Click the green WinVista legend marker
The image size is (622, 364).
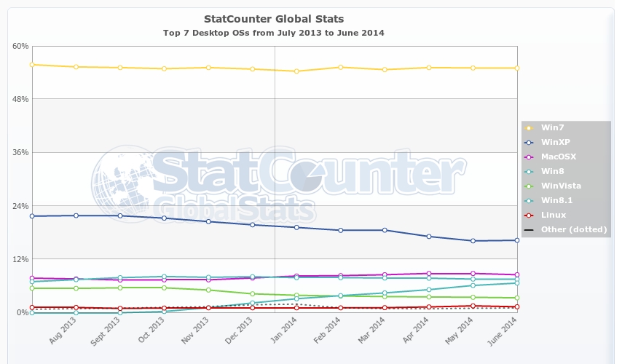pos(529,186)
